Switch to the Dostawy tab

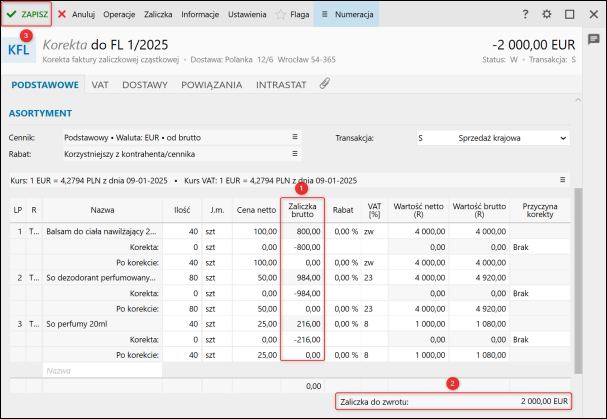tap(144, 86)
